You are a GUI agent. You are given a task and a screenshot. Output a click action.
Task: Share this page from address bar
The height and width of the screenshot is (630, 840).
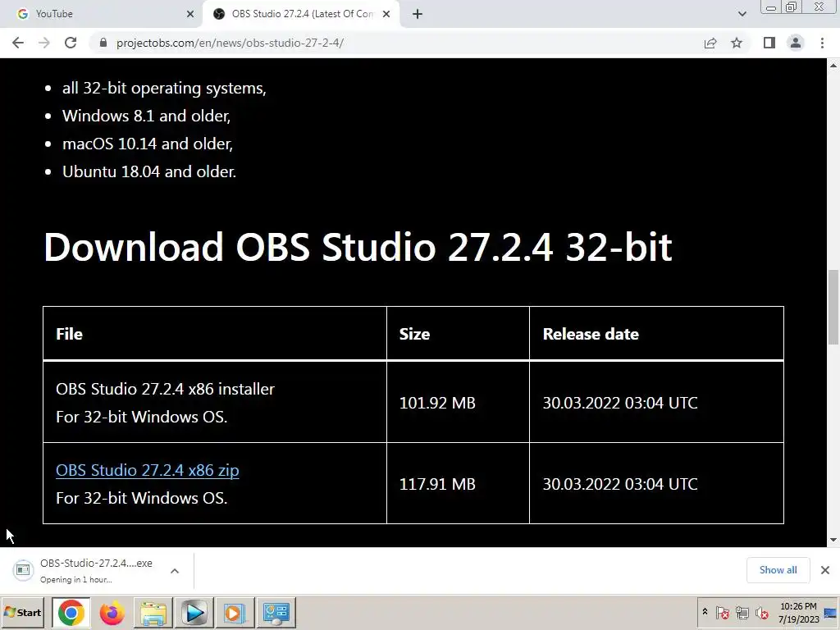pyautogui.click(x=710, y=43)
